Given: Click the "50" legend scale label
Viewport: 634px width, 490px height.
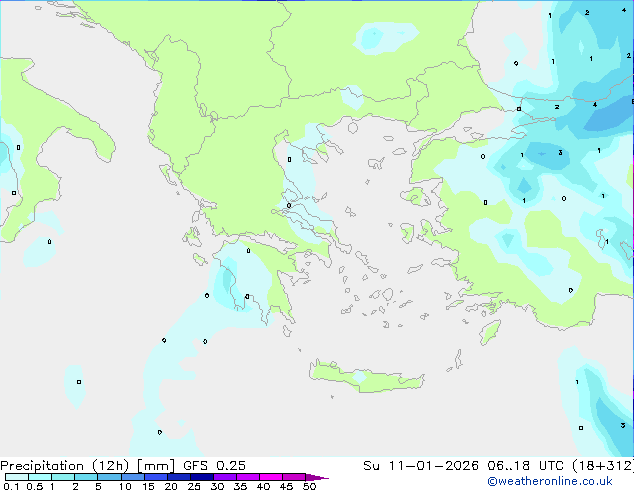Looking at the screenshot, I should pyautogui.click(x=310, y=486).
